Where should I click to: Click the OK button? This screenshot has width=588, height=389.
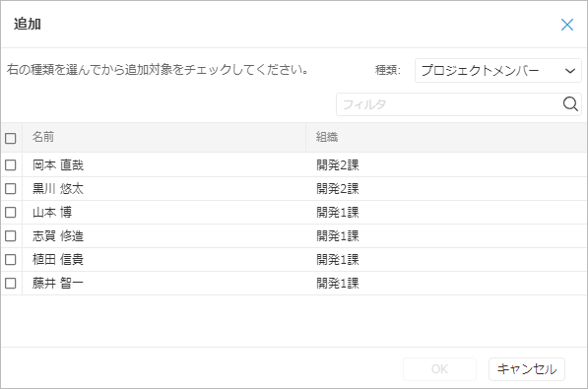(439, 369)
